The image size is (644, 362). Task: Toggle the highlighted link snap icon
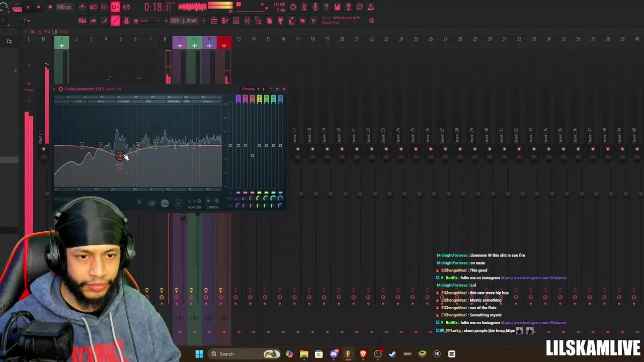click(x=115, y=21)
